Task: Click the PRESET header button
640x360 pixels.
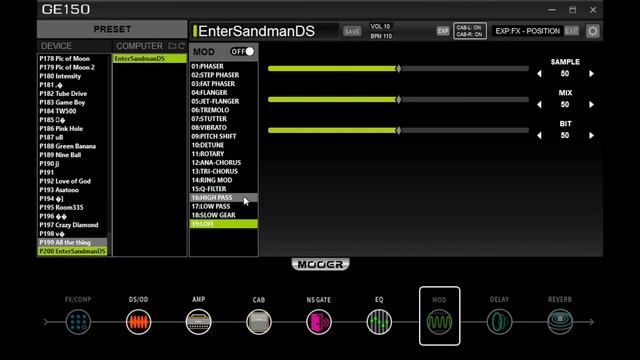Action: coord(112,29)
